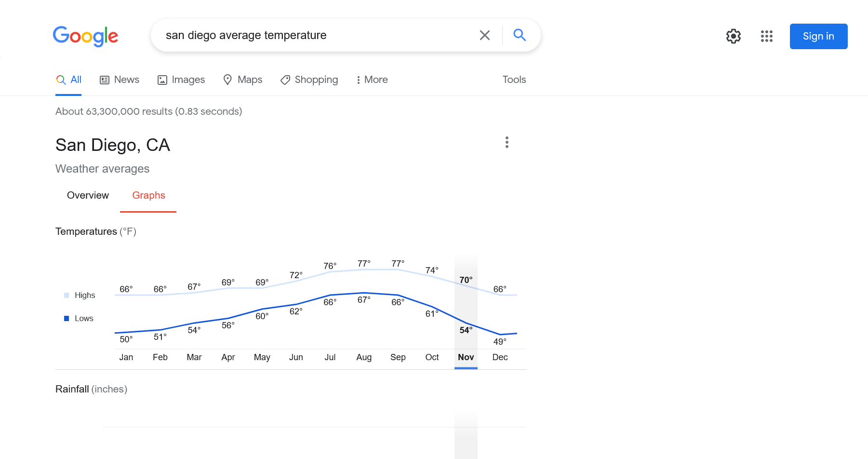
Task: Select Dec on the temperature graph
Action: pos(500,357)
